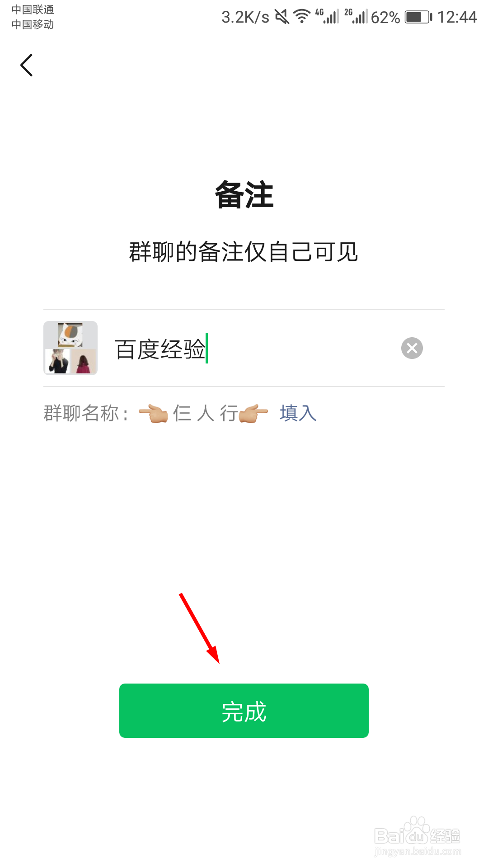Tap the 62% battery percentage text
The width and height of the screenshot is (488, 868).
click(385, 18)
